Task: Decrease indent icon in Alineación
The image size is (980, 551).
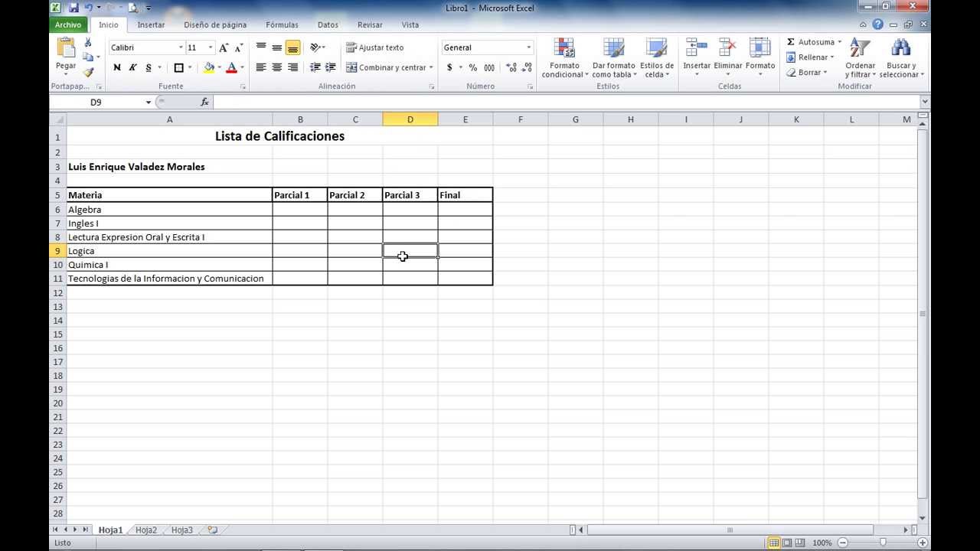Action: click(315, 67)
